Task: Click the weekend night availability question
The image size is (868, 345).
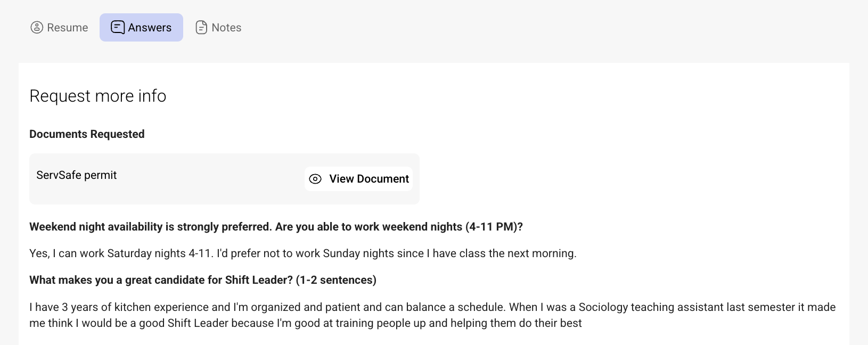Action: coord(276,227)
